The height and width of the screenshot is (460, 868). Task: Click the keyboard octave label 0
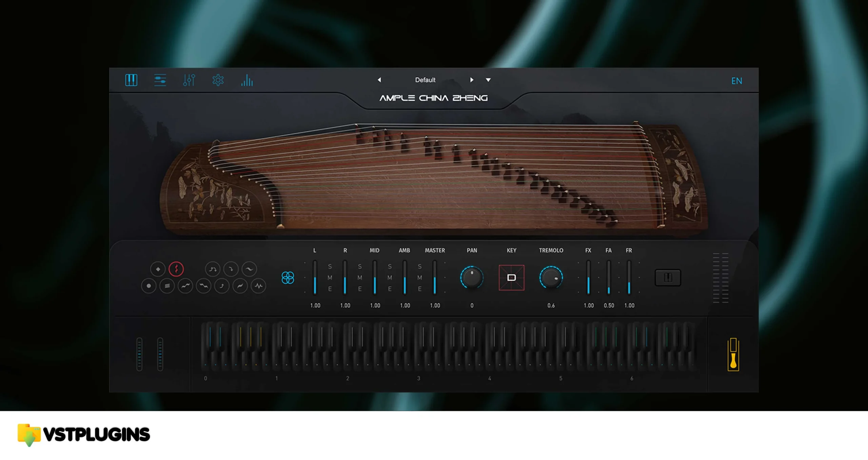click(x=205, y=379)
